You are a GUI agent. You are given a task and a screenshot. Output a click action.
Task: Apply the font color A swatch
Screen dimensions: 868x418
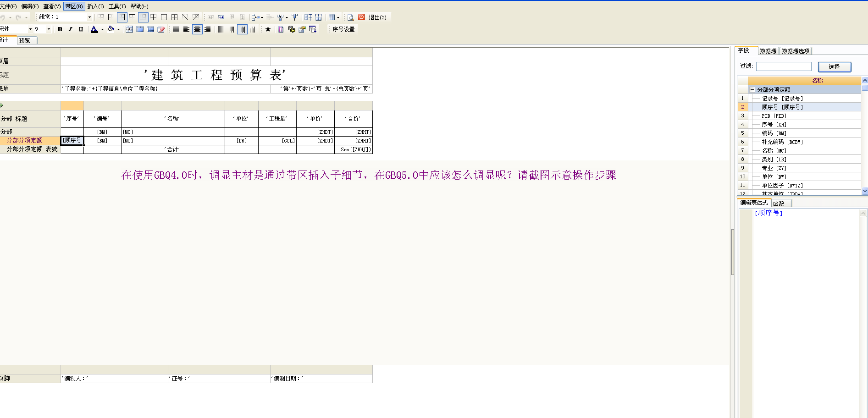[x=94, y=29]
